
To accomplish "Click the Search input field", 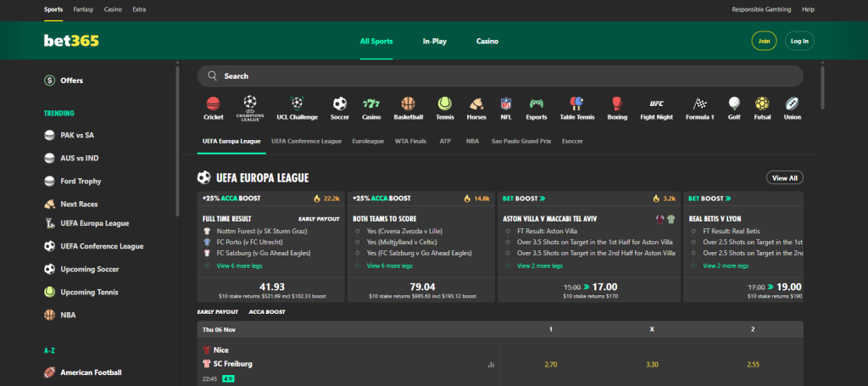I will click(500, 76).
